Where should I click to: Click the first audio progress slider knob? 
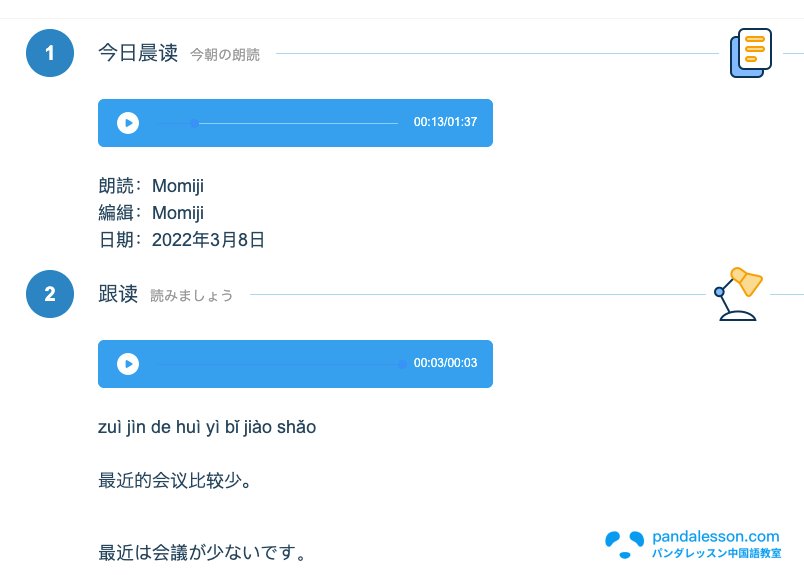[194, 123]
